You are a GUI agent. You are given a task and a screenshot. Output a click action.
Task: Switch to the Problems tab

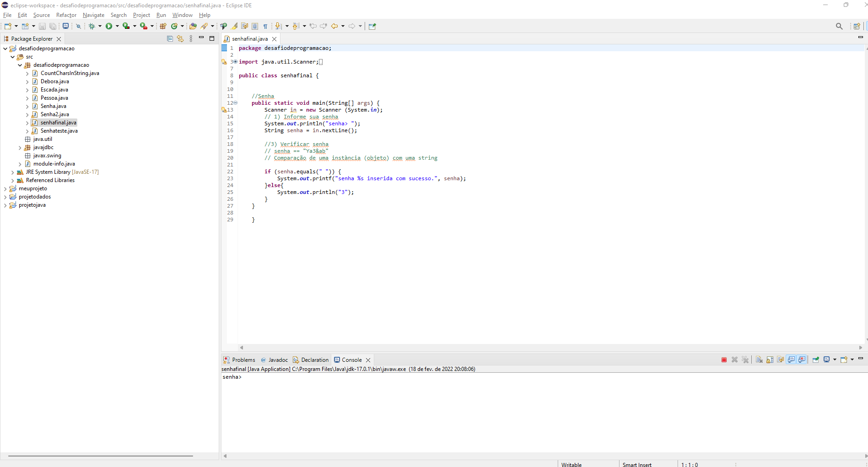[x=239, y=360]
